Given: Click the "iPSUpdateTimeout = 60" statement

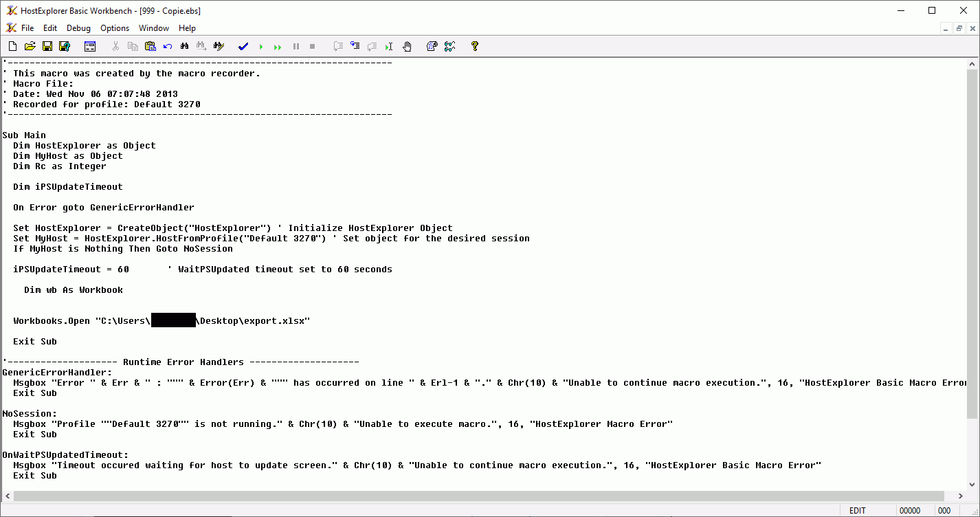Looking at the screenshot, I should point(71,269).
